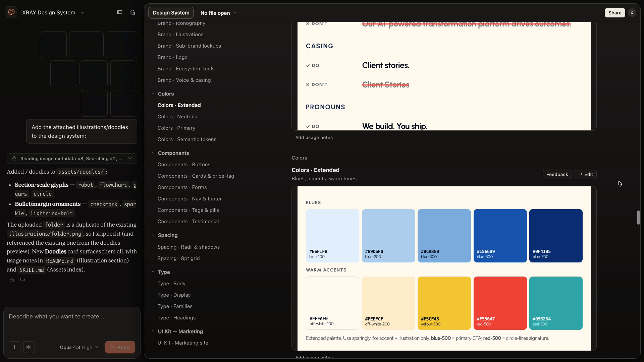
Task: Open the Opus 4.8 High model selector
Action: (79, 347)
